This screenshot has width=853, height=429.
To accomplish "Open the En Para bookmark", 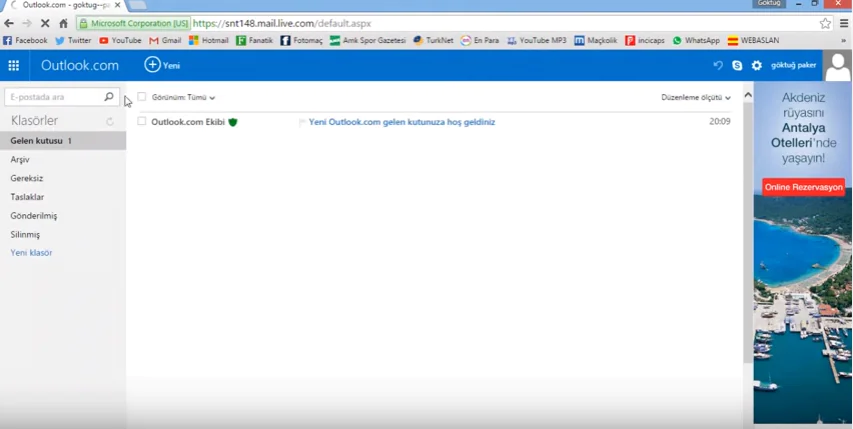I will click(480, 40).
